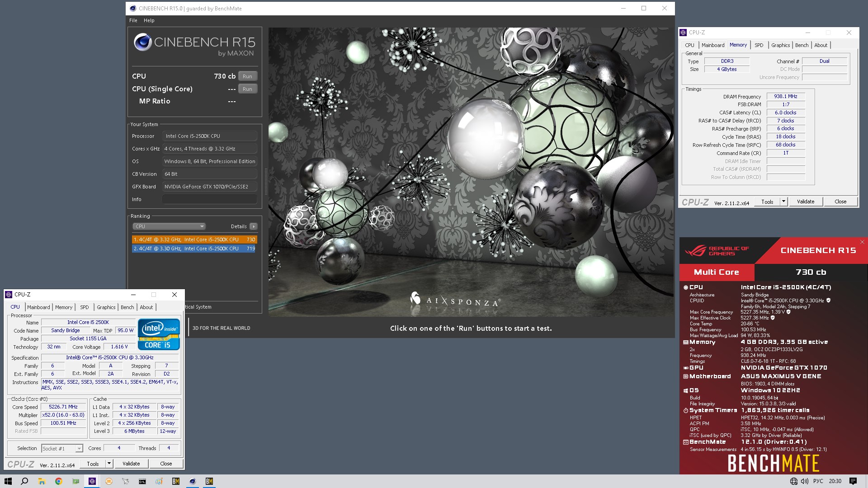
Task: Click the CPU chip icon in BenchMate panel
Action: click(686, 287)
